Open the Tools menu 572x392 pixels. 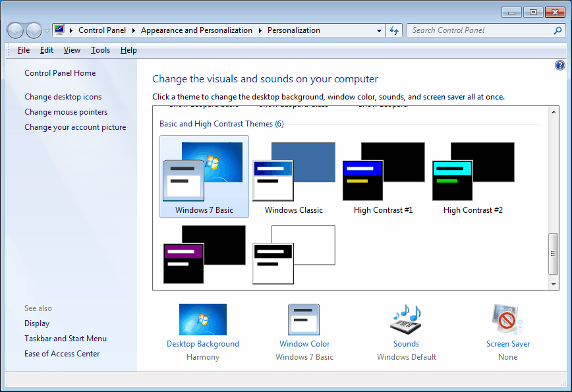(x=100, y=50)
